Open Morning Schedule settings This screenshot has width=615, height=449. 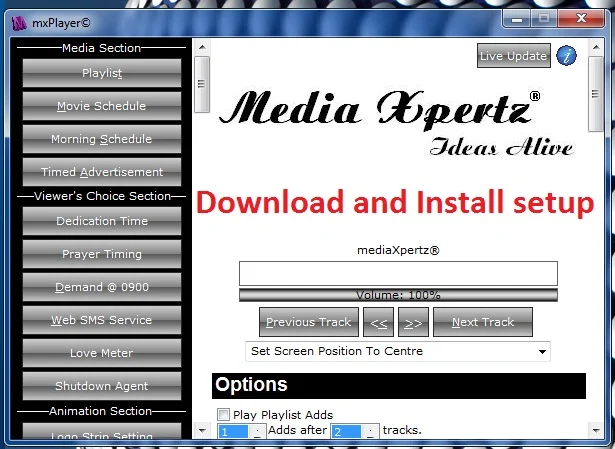coord(102,139)
